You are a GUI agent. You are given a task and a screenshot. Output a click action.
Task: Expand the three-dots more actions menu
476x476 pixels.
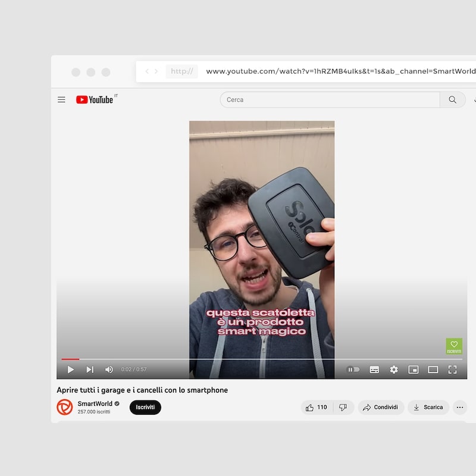pos(459,408)
